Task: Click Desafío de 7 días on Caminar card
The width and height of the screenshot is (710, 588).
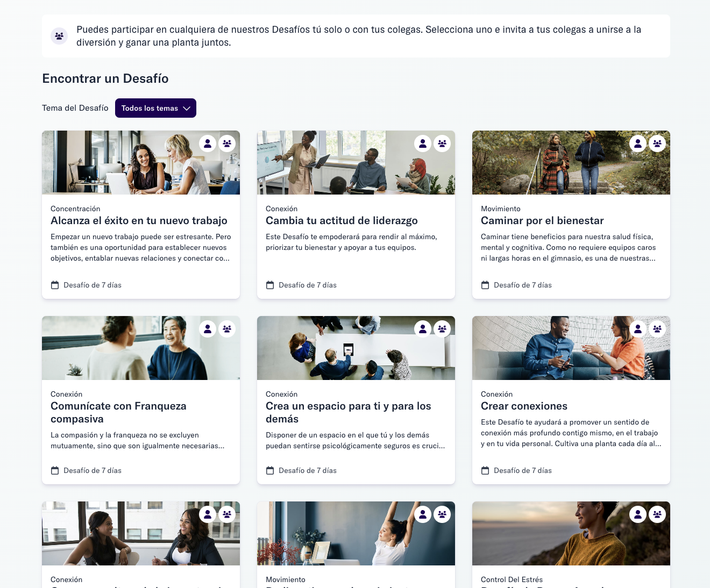Action: click(x=523, y=285)
